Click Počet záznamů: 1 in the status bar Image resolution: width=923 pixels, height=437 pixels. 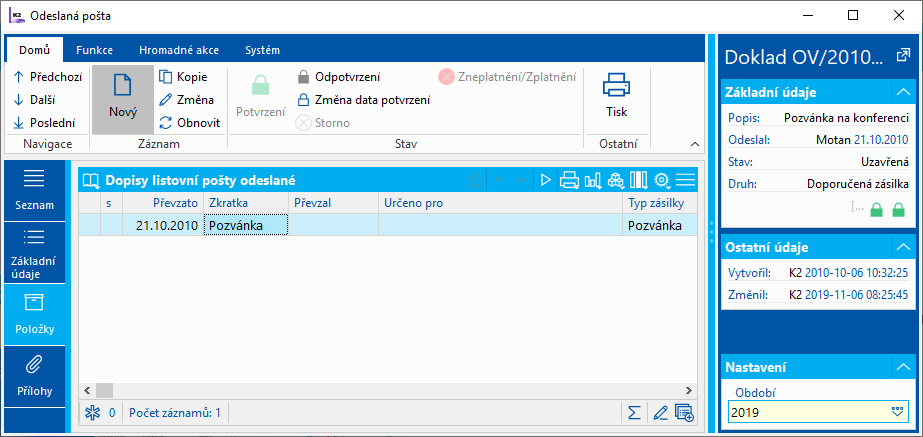175,413
